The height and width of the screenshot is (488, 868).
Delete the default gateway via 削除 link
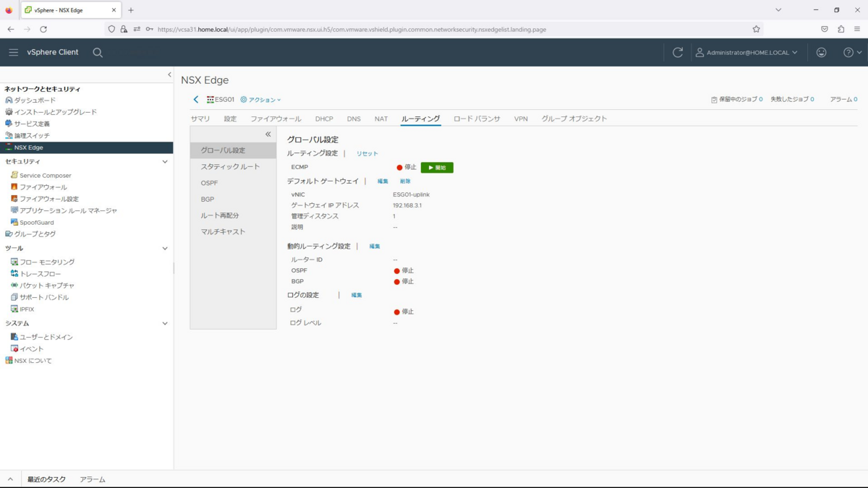(x=405, y=181)
